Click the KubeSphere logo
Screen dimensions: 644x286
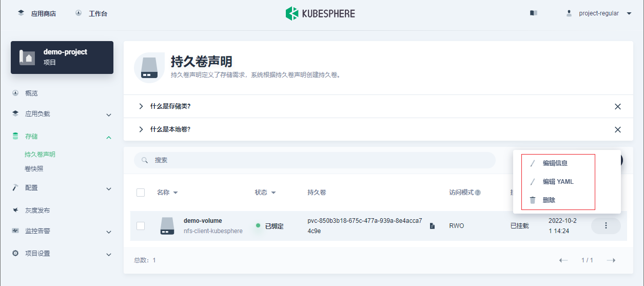[320, 13]
